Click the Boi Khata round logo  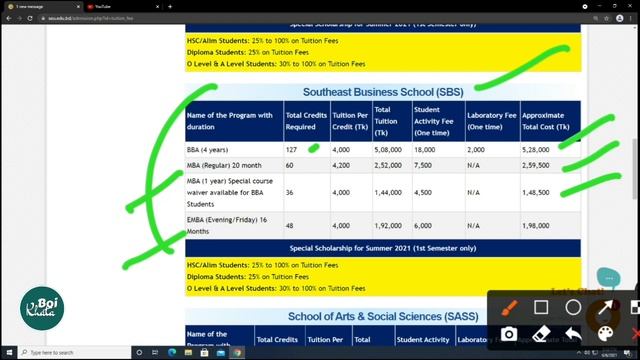[x=42, y=308]
